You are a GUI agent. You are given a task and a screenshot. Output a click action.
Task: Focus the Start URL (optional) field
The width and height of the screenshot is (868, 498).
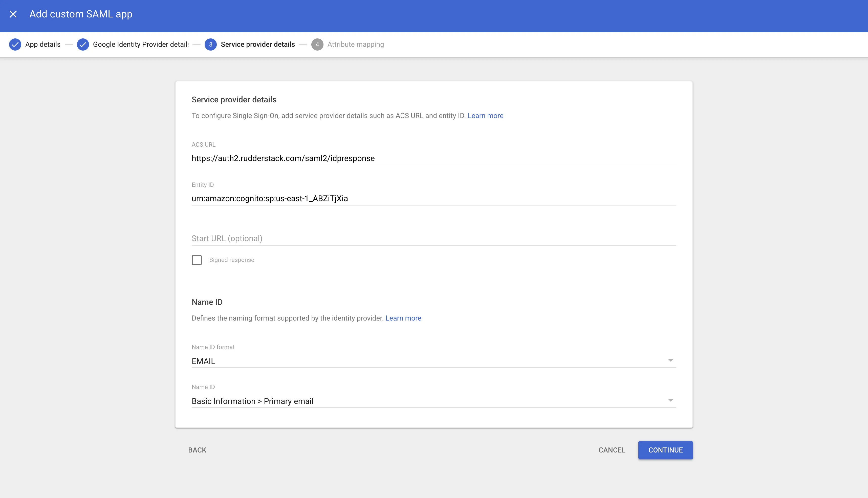[x=433, y=238]
